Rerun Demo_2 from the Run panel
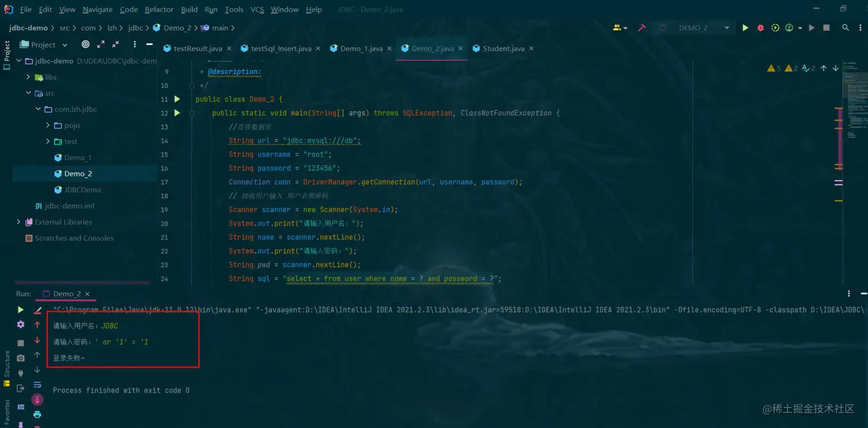The width and height of the screenshot is (868, 428). coord(21,310)
